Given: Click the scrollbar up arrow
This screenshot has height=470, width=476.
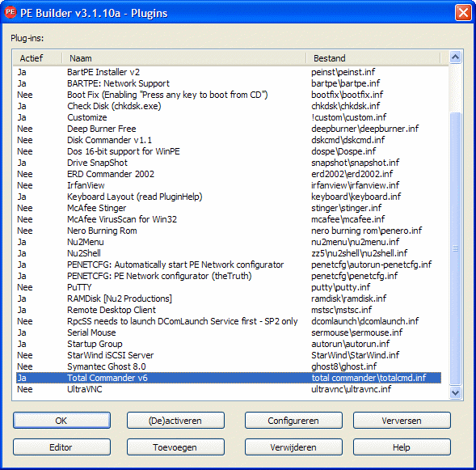Looking at the screenshot, I should 455,57.
